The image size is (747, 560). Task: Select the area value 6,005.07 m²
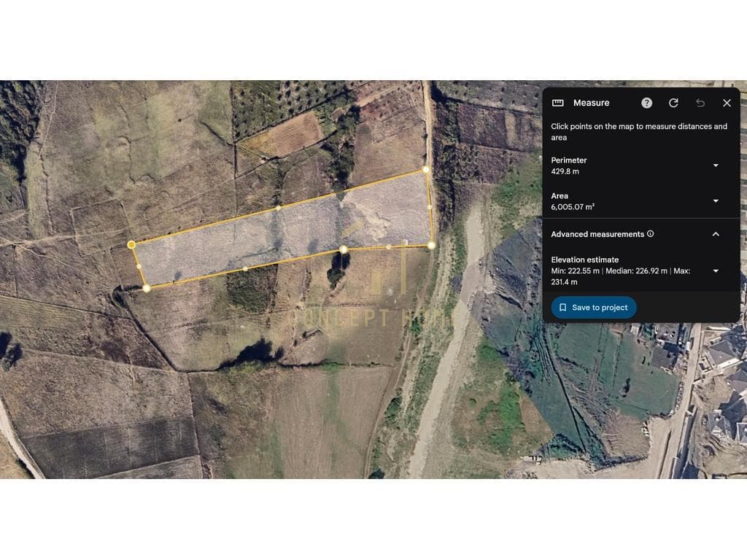pos(573,207)
